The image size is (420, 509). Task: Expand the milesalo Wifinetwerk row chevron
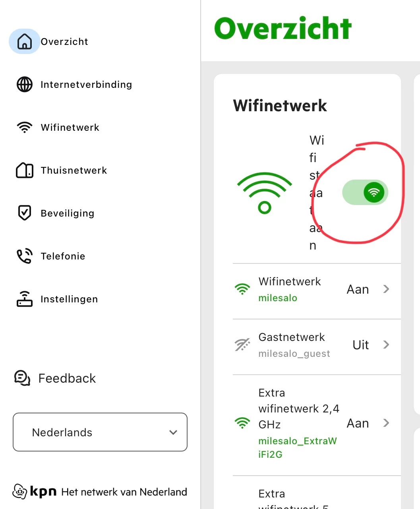click(386, 289)
